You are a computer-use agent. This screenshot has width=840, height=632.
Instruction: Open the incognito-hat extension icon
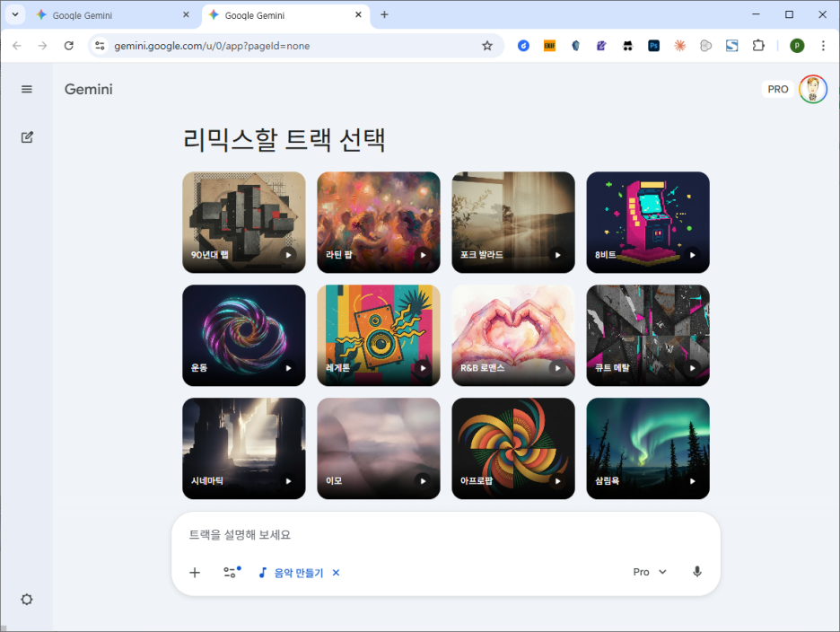coord(628,46)
